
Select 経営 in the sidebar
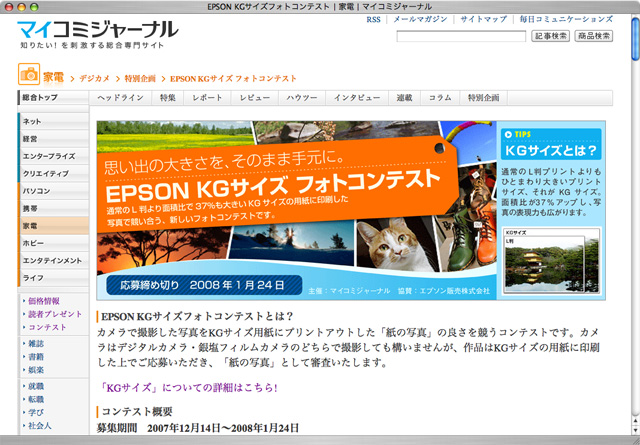[53, 139]
